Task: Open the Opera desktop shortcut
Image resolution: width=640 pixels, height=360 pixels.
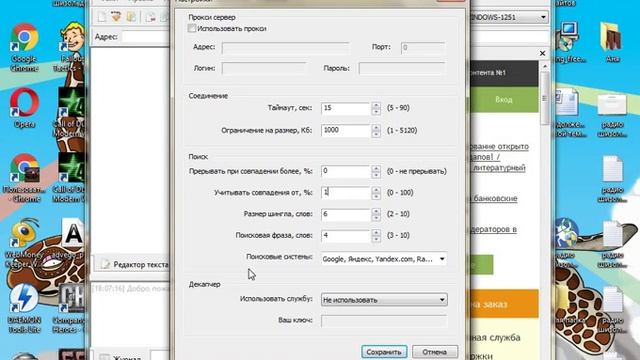Action: [x=24, y=108]
